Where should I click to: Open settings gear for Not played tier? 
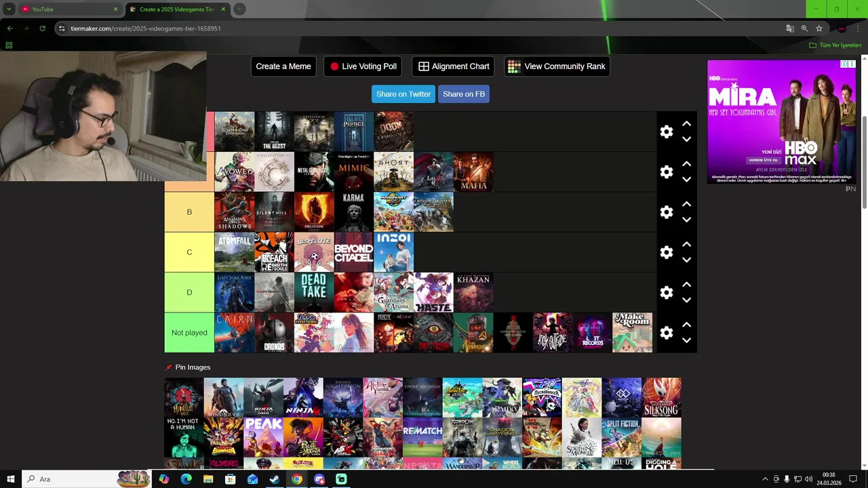[667, 333]
